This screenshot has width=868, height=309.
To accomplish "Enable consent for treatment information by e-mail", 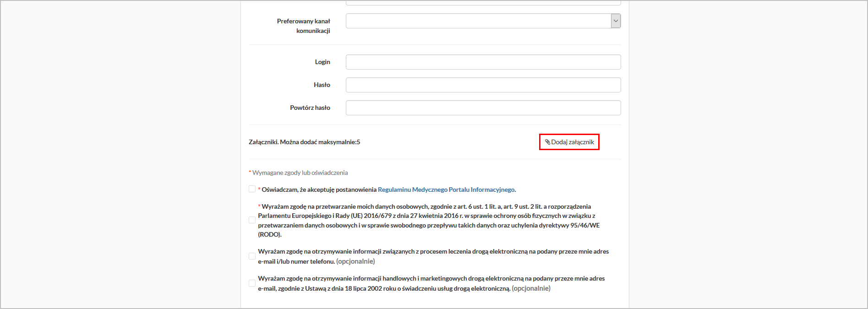I will coord(252,256).
